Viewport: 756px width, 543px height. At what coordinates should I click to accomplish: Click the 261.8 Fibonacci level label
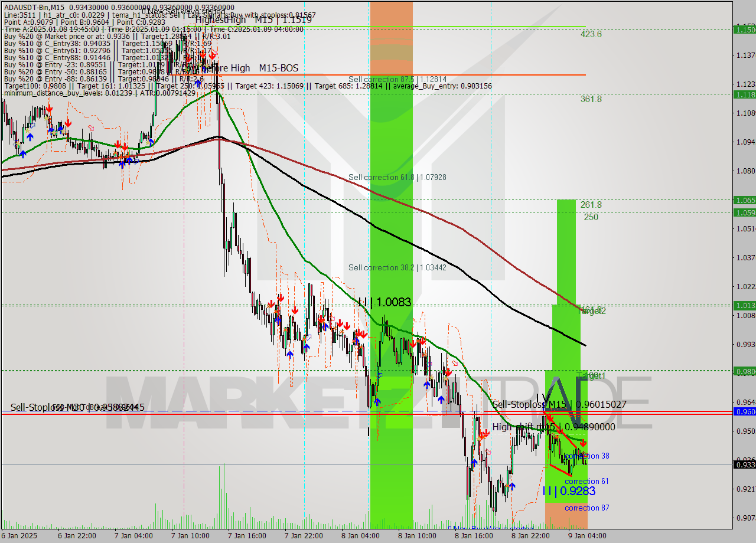coord(591,205)
